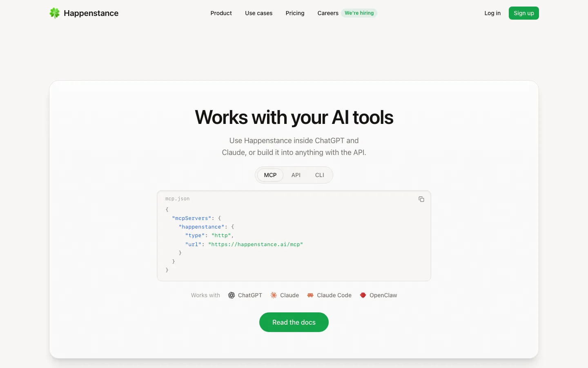
Task: Open the Use cases menu
Action: click(x=259, y=13)
